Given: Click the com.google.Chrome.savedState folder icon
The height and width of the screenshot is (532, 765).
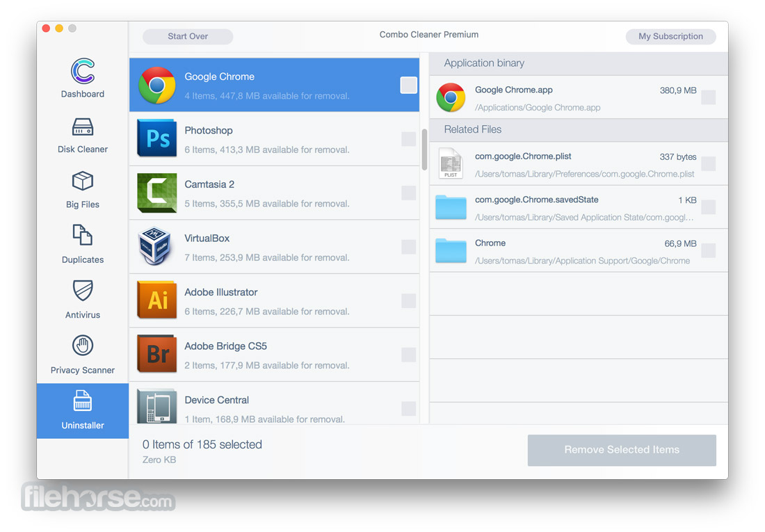Looking at the screenshot, I should 451,207.
